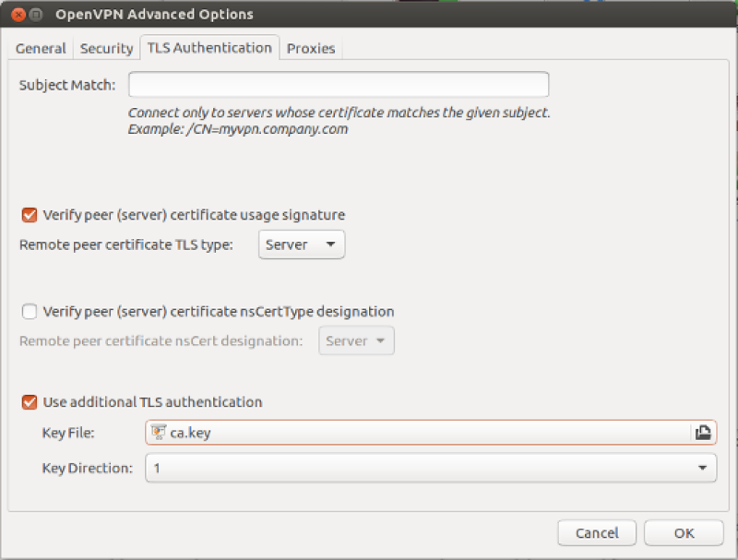Switch to the General tab

point(41,48)
